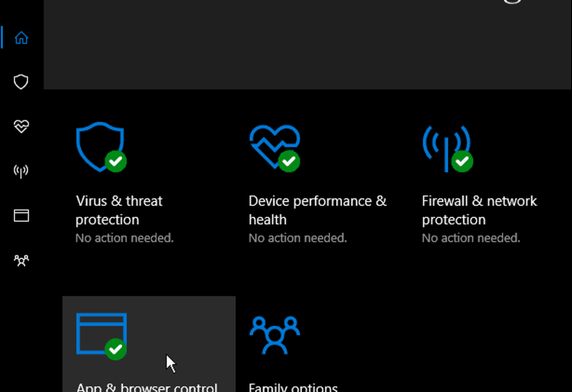Open the sidebar shield icon for virus protection
Image resolution: width=572 pixels, height=392 pixels.
[x=21, y=82]
